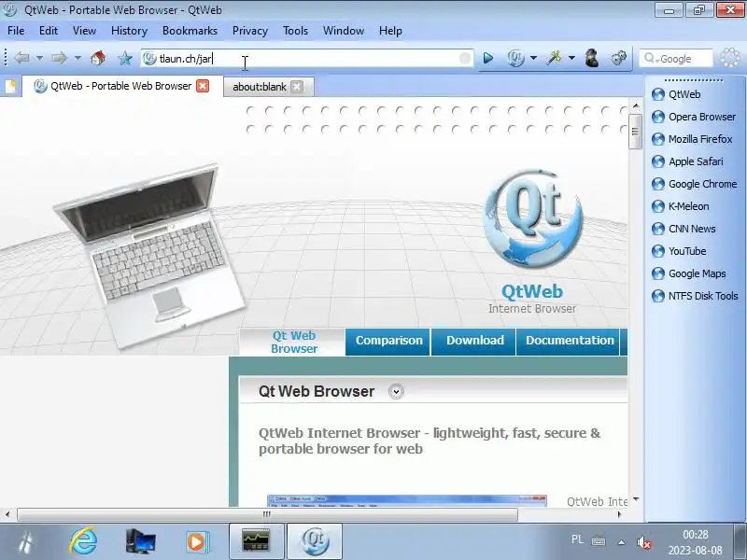Click the Qt globe toolbar icon
The image size is (747, 560).
click(x=515, y=58)
